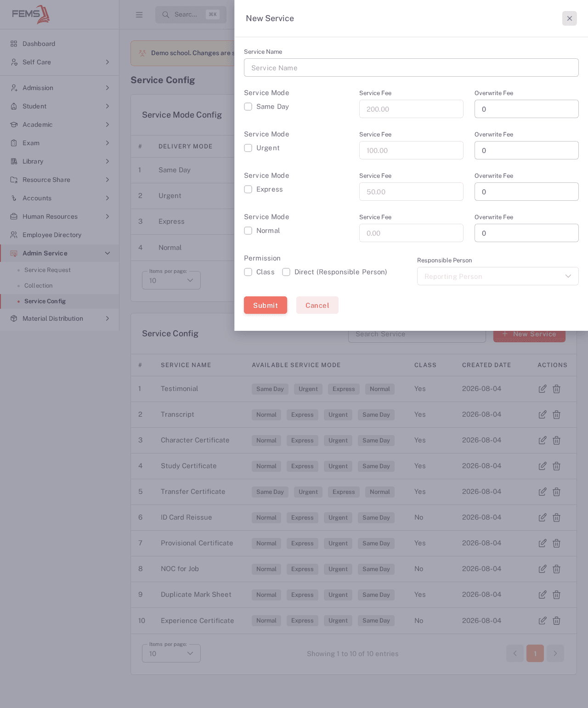Open the Employee Directory menu item
Screen dimensions: 588x708
60,235
